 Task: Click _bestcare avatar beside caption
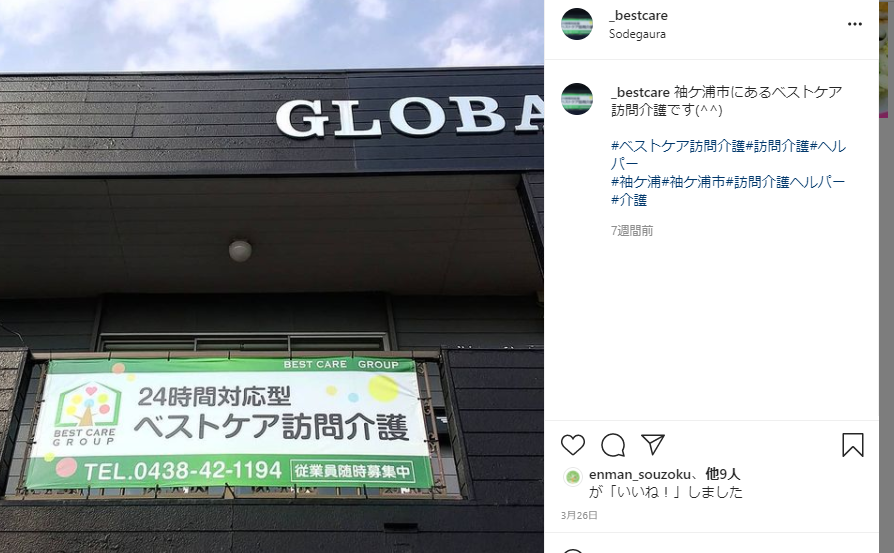coord(577,99)
